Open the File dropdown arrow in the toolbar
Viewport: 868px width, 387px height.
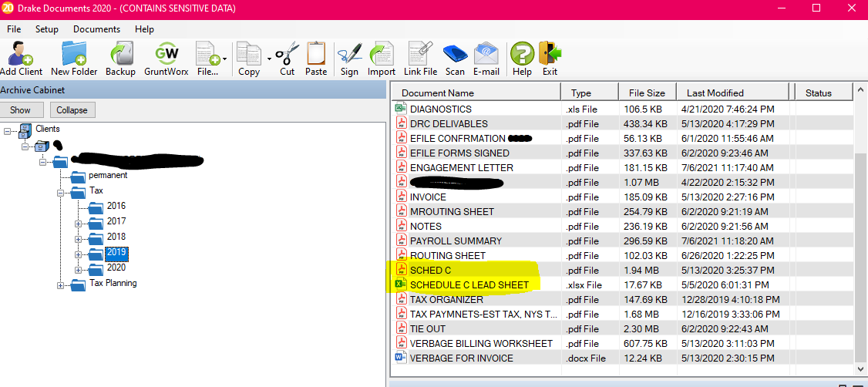tap(224, 59)
